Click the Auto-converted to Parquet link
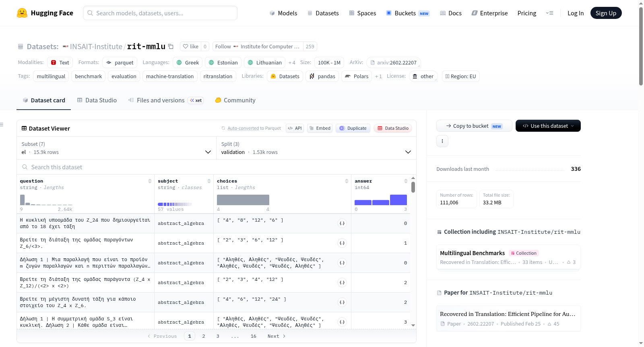 [254, 128]
